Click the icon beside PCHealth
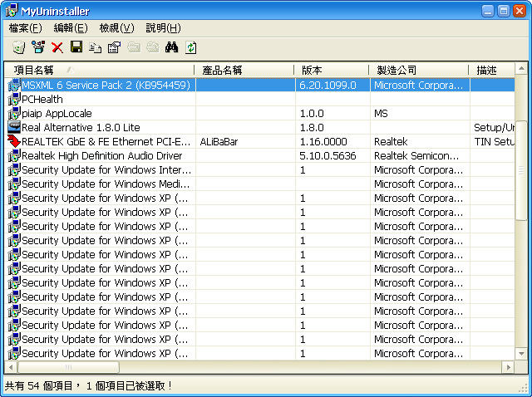532x397 pixels. (x=14, y=99)
